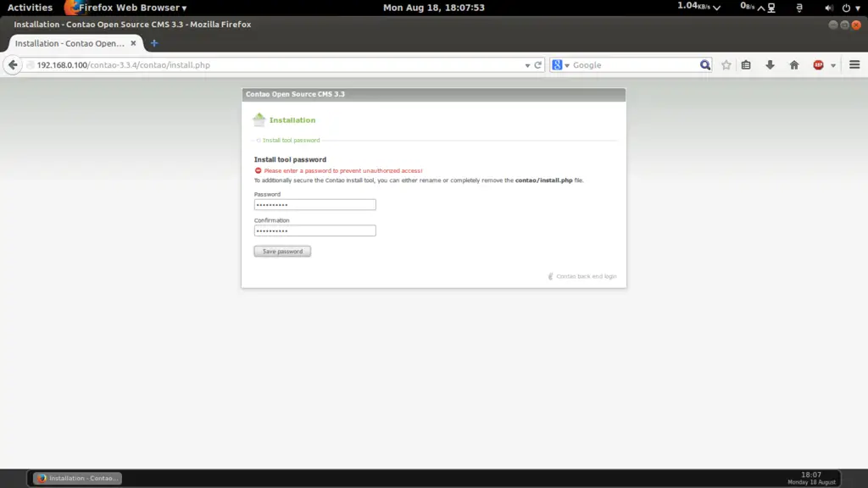Open the Firefox hamburger menu

pyautogui.click(x=854, y=64)
